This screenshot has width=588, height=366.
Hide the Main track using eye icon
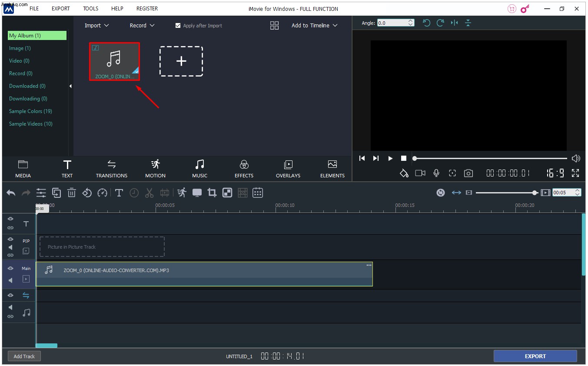10,268
